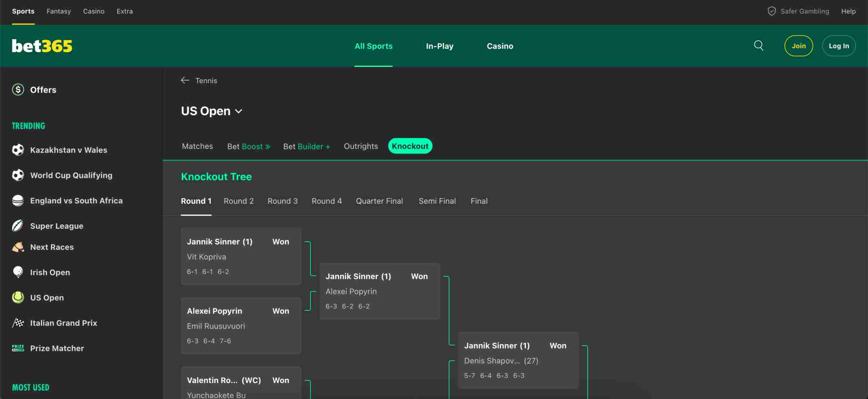This screenshot has height=399, width=868.
Task: Show the Final bracket tab
Action: click(479, 201)
